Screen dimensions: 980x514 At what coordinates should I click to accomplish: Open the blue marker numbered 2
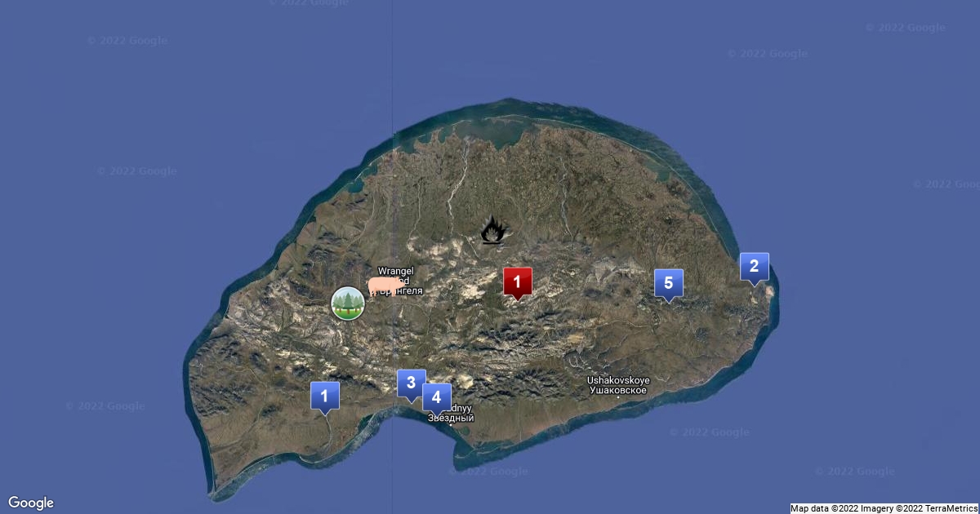click(754, 266)
